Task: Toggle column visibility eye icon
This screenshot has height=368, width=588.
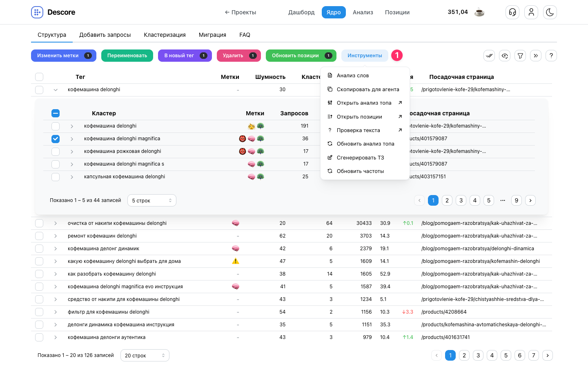Action: click(x=505, y=56)
